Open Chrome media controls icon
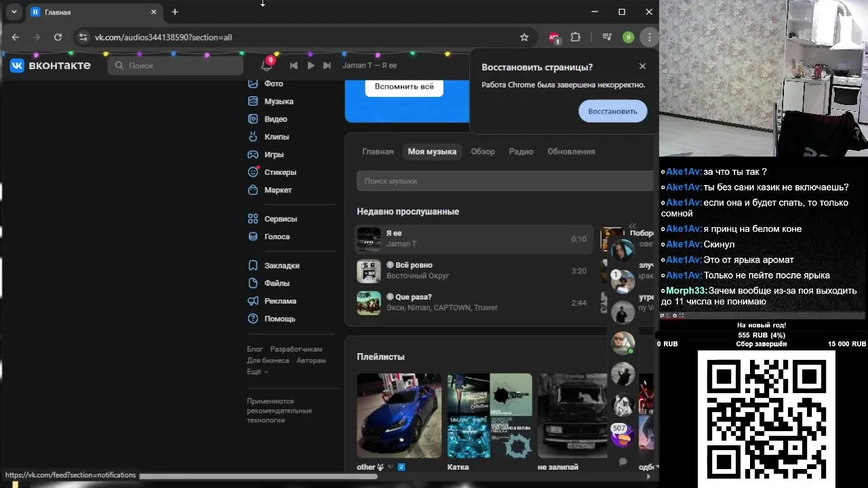Viewport: 868px width, 488px height. click(x=607, y=37)
